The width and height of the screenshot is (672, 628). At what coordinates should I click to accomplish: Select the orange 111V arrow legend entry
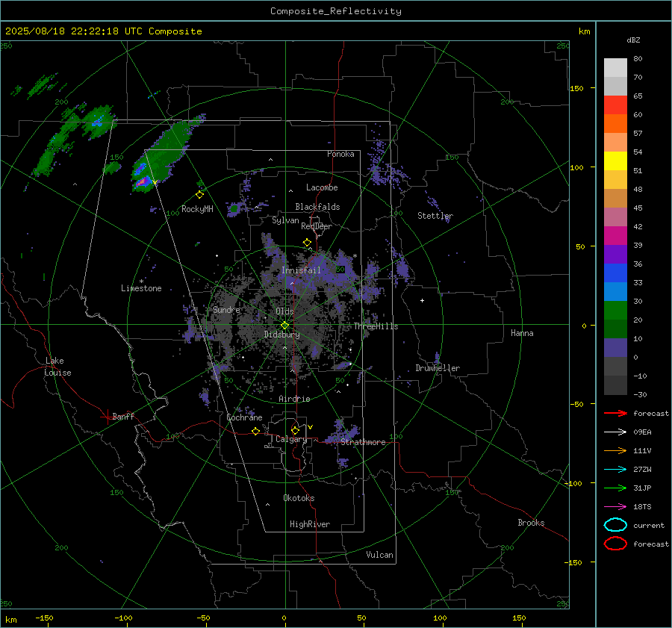[615, 450]
